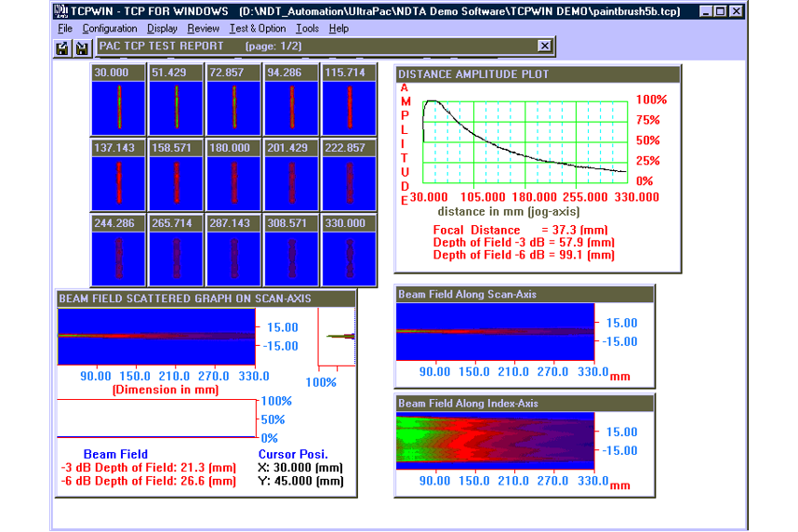Open the Help menu

point(339,29)
